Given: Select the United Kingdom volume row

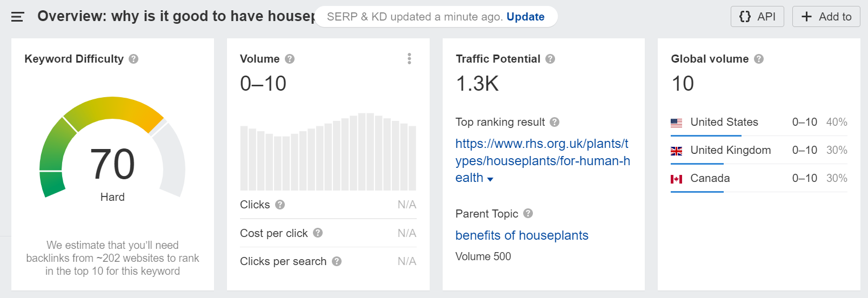Looking at the screenshot, I should (759, 151).
